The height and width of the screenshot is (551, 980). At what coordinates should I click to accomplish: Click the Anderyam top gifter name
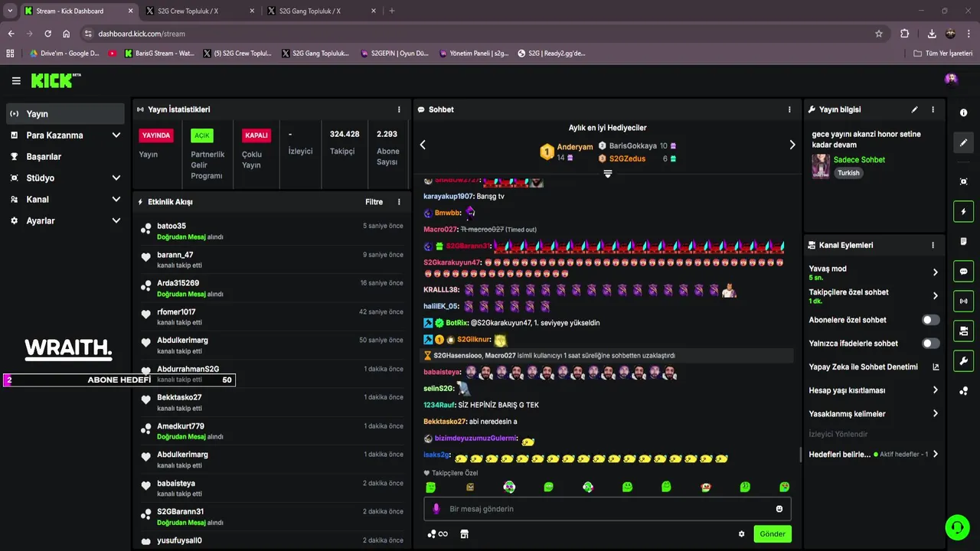tap(575, 147)
